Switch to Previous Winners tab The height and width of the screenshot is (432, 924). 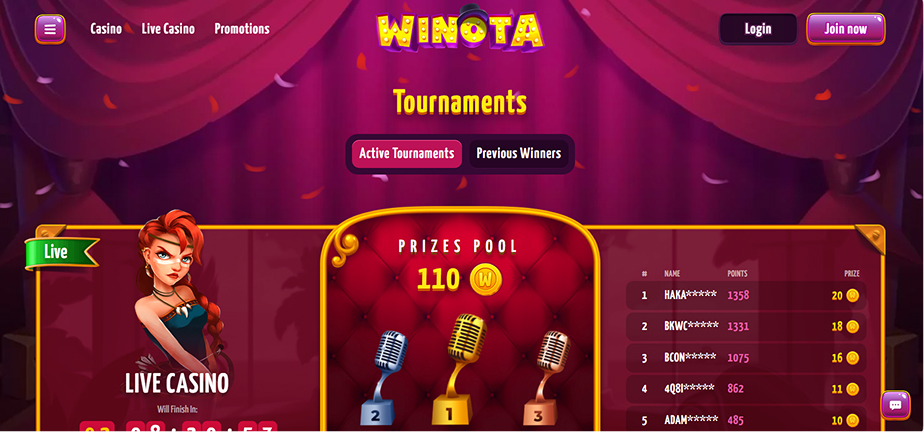click(519, 154)
